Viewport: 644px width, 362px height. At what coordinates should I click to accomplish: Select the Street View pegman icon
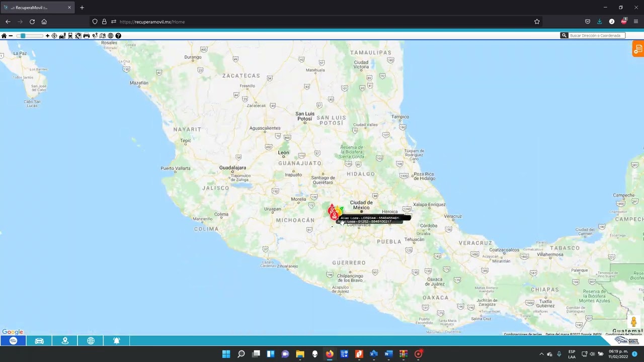click(x=634, y=321)
